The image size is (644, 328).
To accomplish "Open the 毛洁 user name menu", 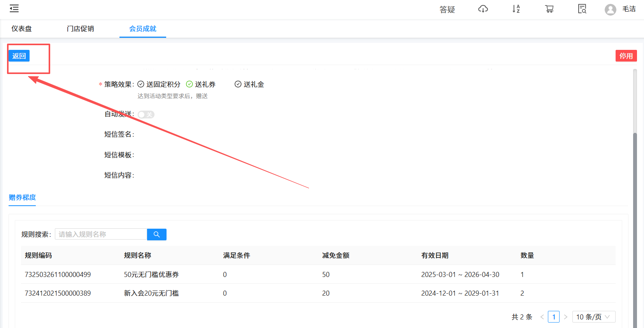I will pyautogui.click(x=629, y=9).
